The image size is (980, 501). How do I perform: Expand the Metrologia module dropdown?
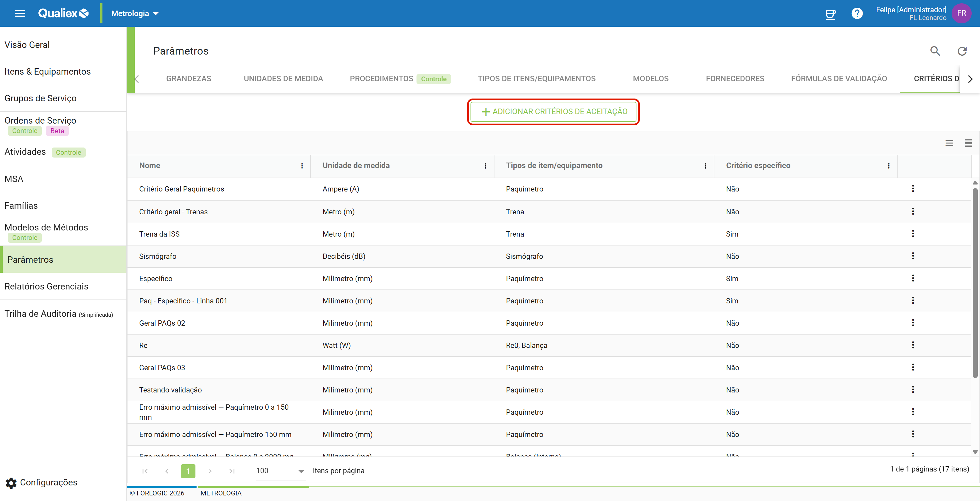[x=135, y=14]
